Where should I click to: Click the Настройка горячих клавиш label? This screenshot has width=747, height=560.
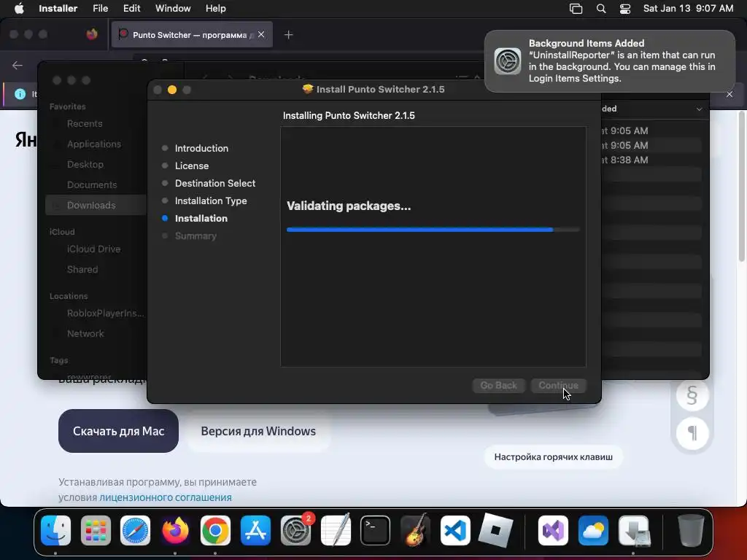[553, 457]
